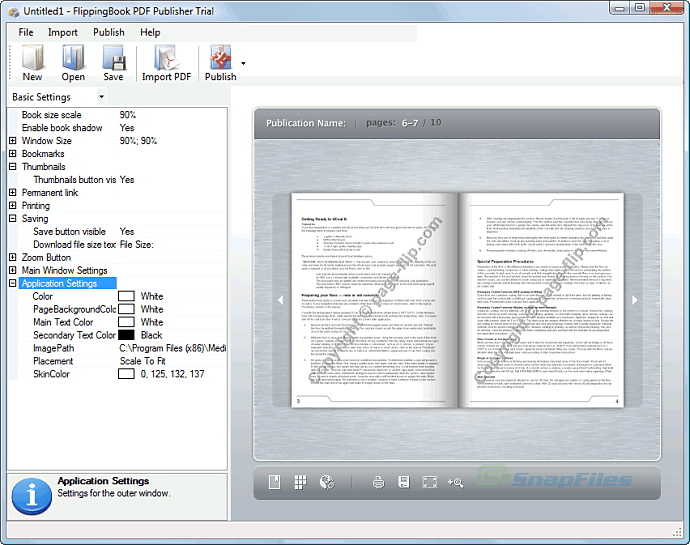Select the Placement Scale To Fit value
The image size is (690, 545).
pyautogui.click(x=143, y=361)
